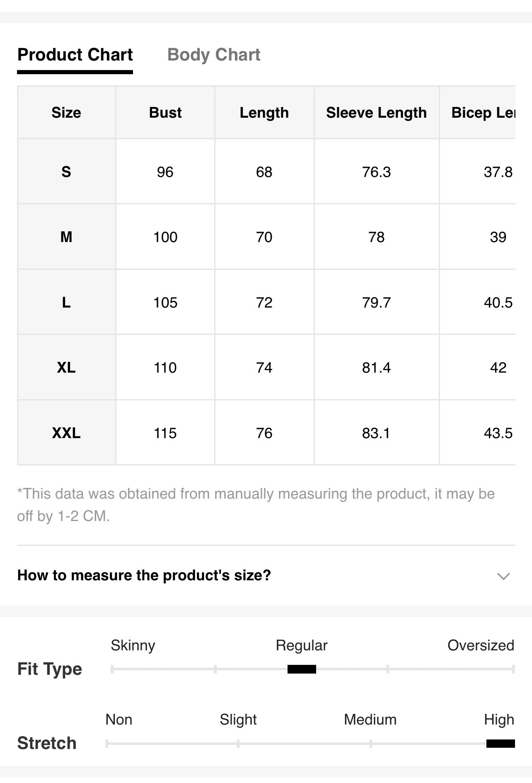Open "How to measure the product's size?" section

[266, 575]
